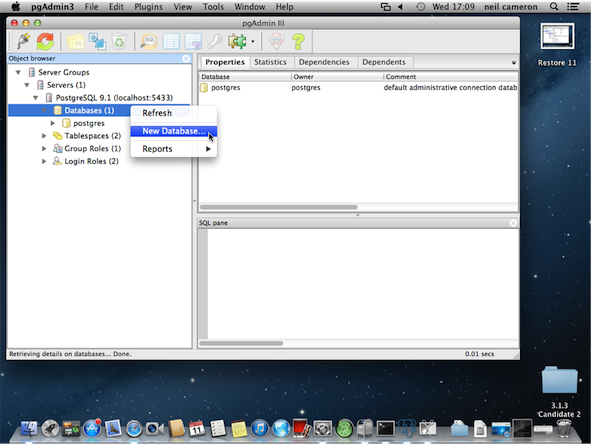The width and height of the screenshot is (591, 444).
Task: Click the Maintenance wrench toolbar icon
Action: (x=215, y=41)
